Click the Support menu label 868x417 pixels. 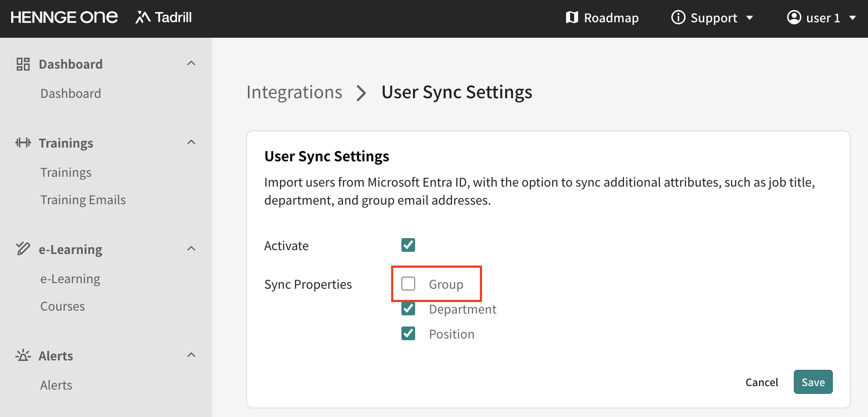pyautogui.click(x=714, y=18)
